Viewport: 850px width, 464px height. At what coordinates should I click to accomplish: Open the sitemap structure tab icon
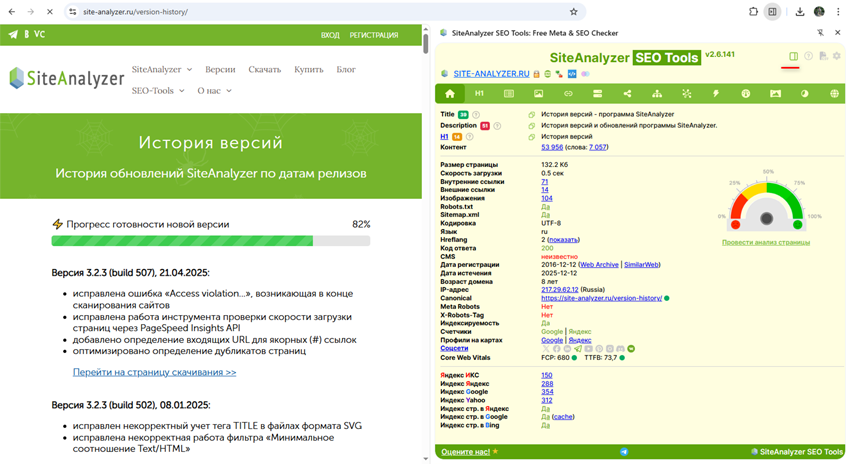(x=657, y=94)
